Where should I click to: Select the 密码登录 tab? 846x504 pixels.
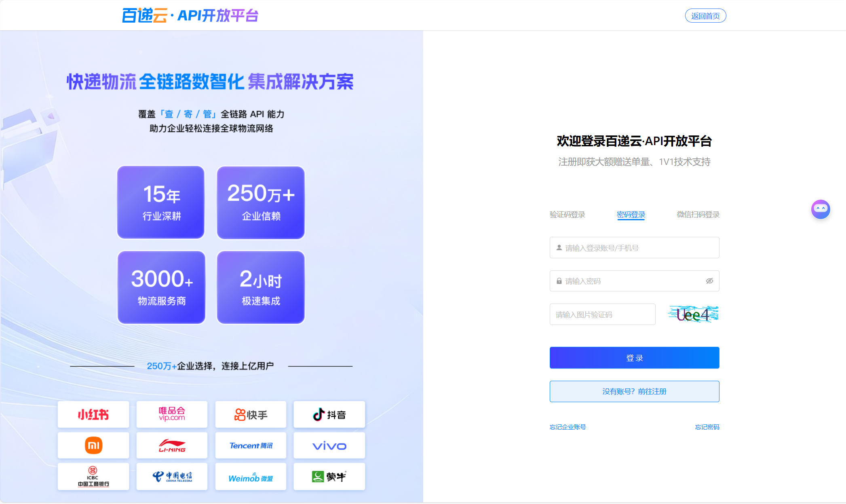(631, 214)
